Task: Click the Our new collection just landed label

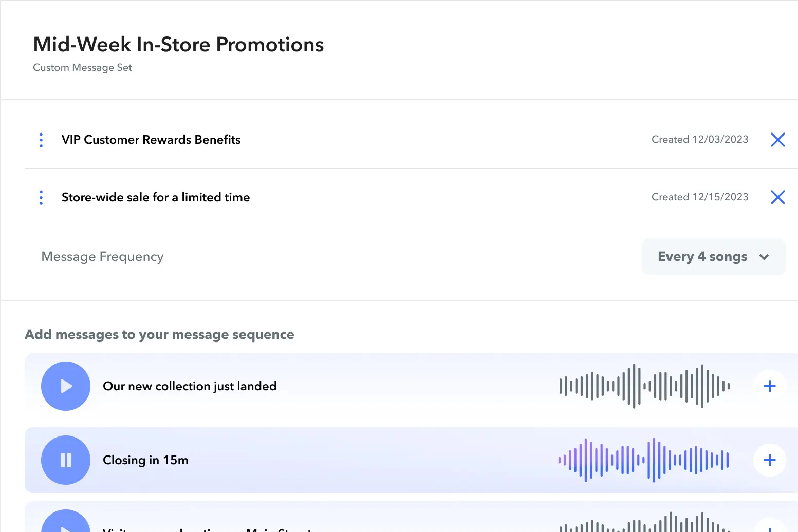Action: pos(190,386)
